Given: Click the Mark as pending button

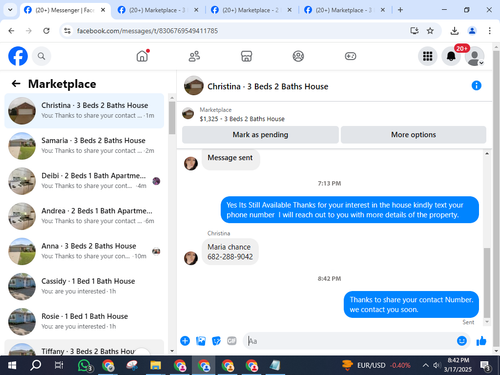Looking at the screenshot, I should coord(260,135).
